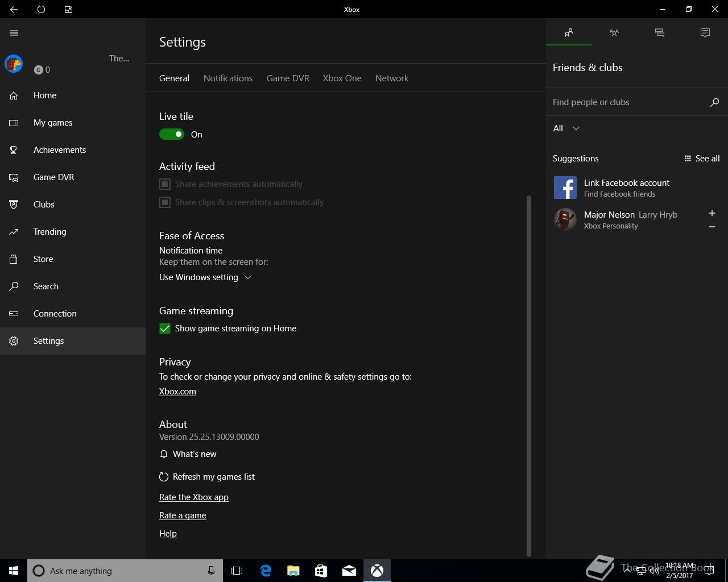This screenshot has width=728, height=582.
Task: Click See all suggestions
Action: (x=702, y=159)
